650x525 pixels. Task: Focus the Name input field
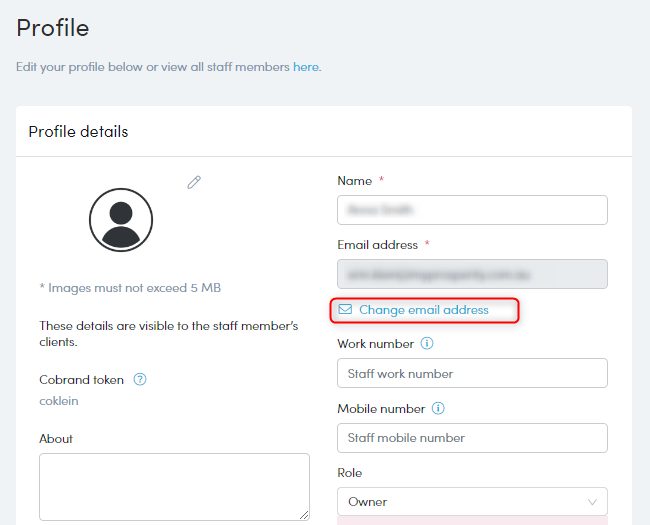click(472, 210)
